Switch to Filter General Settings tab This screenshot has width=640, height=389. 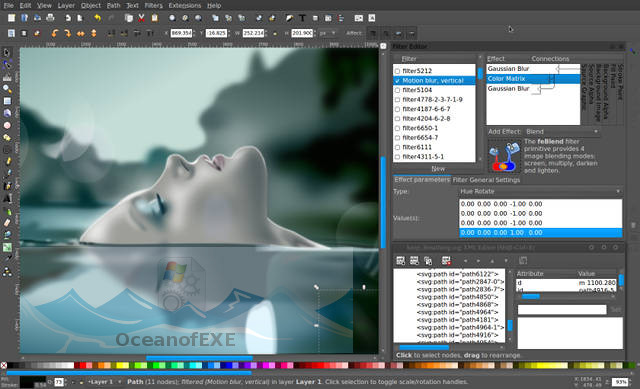point(486,180)
